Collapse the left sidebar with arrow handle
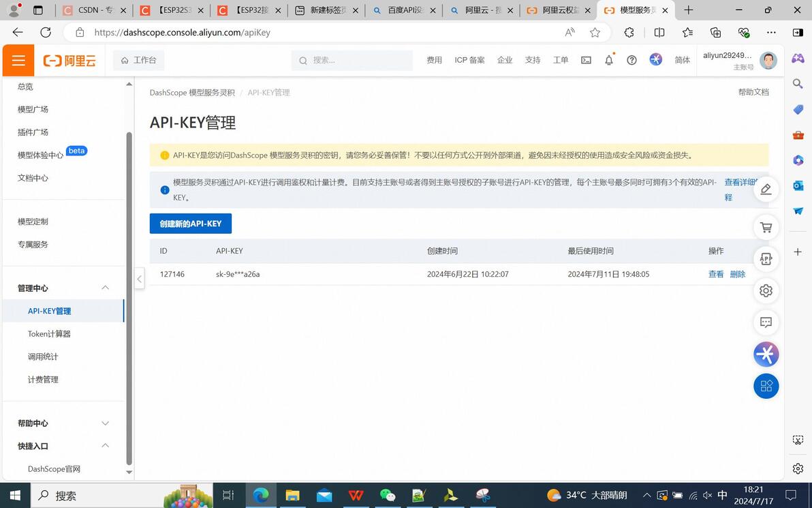The width and height of the screenshot is (812, 508). coord(139,279)
